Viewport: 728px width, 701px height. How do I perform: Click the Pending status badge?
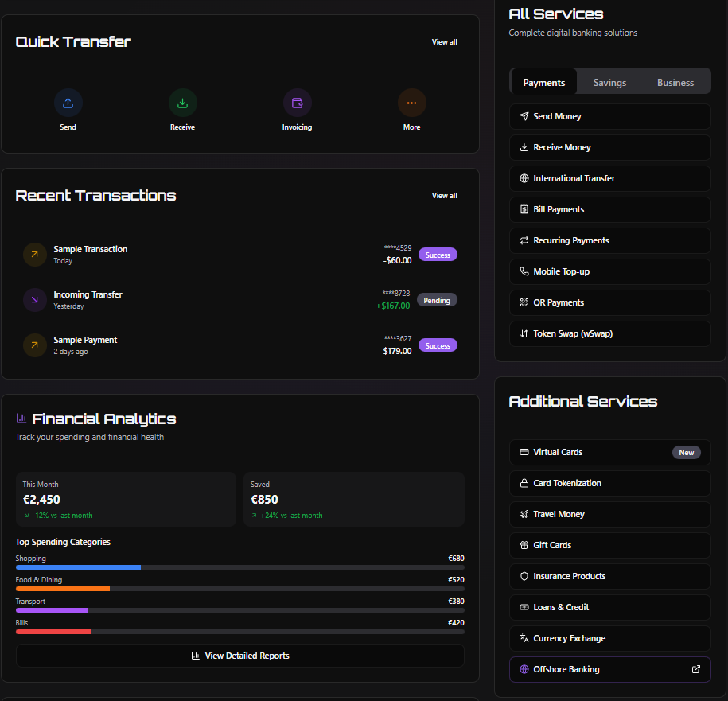(x=437, y=301)
